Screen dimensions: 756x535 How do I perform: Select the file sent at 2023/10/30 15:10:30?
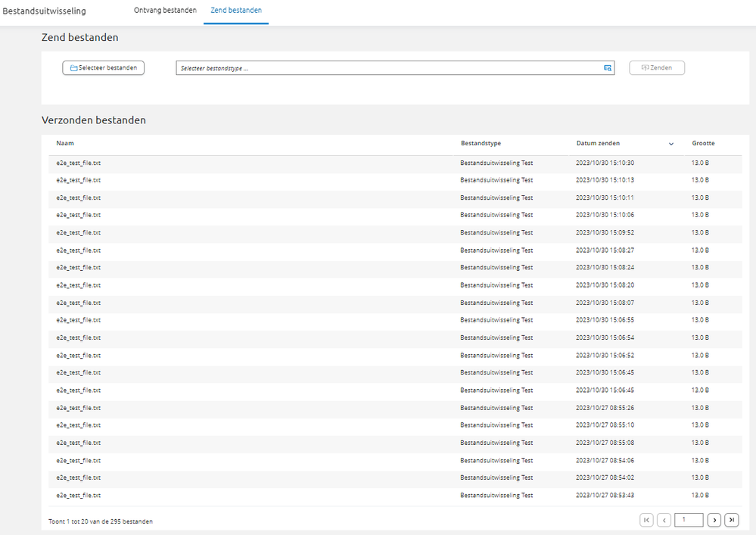pos(395,163)
